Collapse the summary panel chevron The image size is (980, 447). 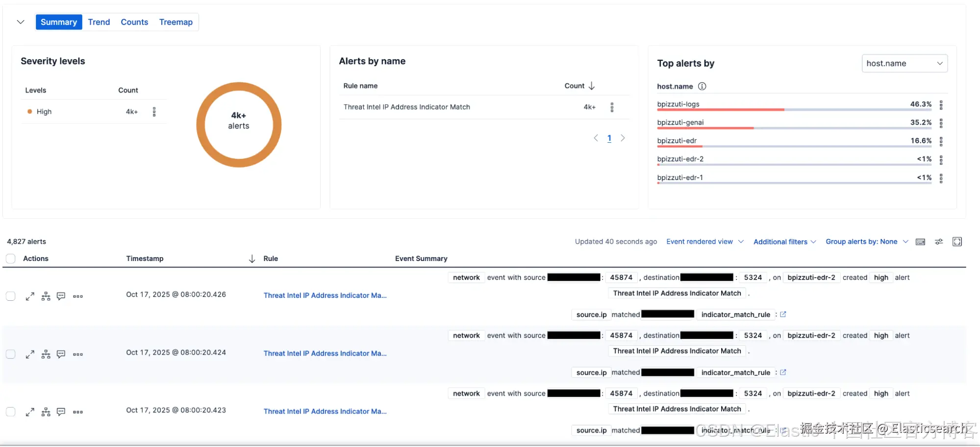pos(21,22)
